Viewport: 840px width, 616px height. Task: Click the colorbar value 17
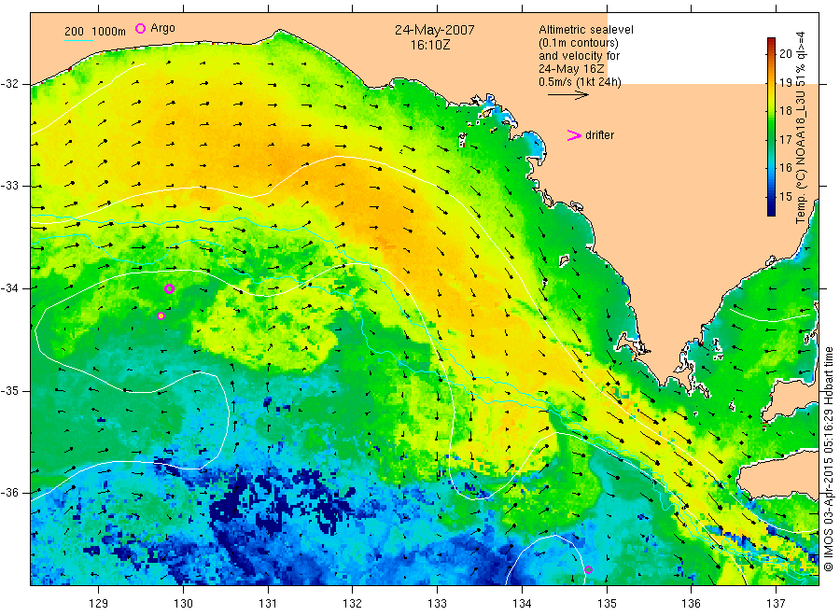(x=785, y=139)
